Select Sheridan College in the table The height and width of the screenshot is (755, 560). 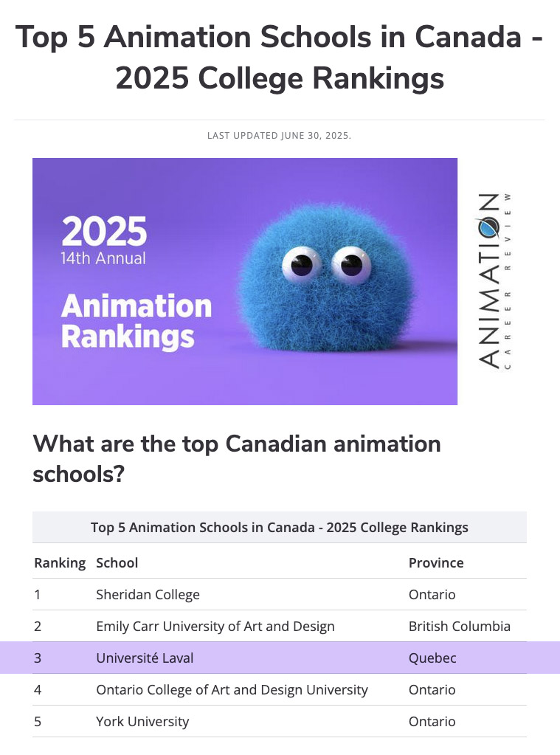(x=148, y=594)
